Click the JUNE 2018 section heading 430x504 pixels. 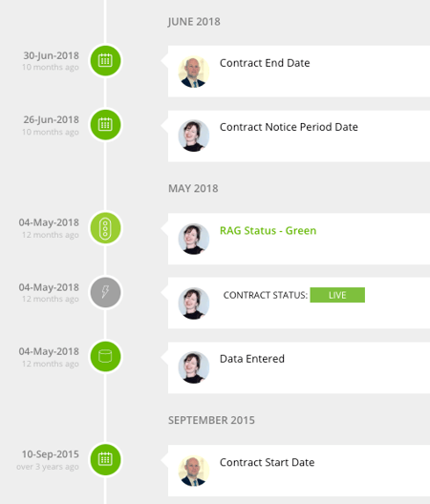(194, 22)
